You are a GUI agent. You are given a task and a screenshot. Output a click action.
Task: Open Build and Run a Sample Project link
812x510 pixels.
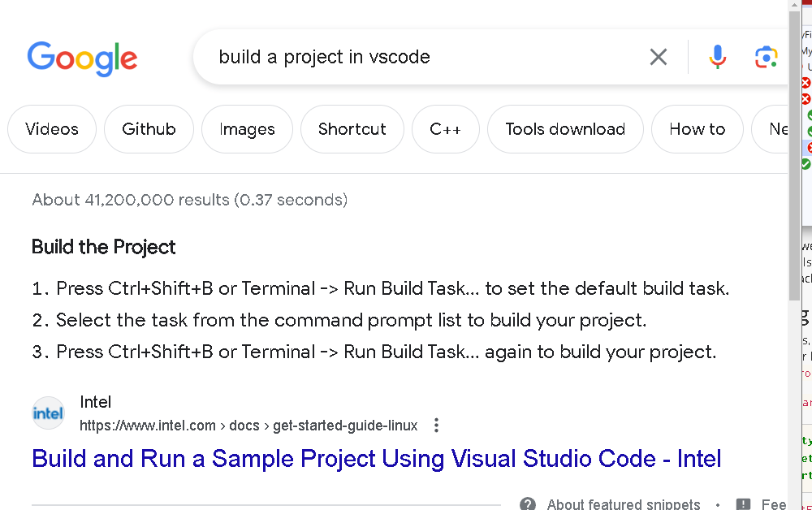click(377, 459)
